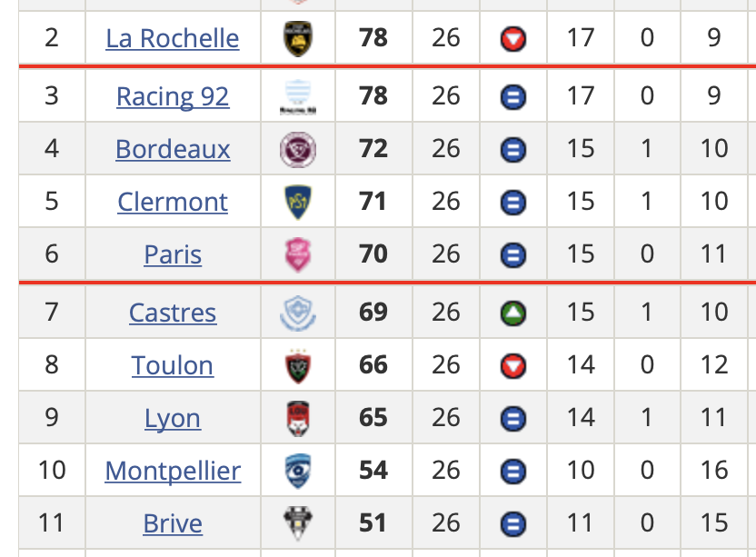Click the Clermont yellow and blue crest
Image resolution: width=756 pixels, height=557 pixels.
coord(298,202)
